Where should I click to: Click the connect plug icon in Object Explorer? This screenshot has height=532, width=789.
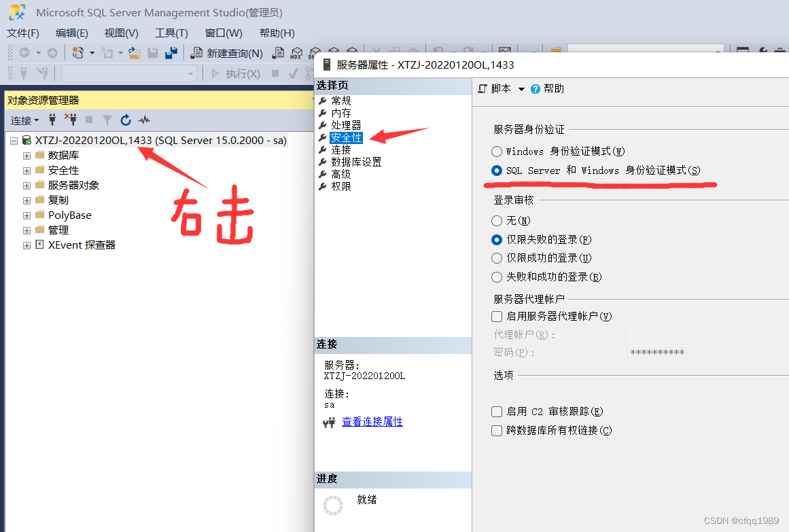click(52, 120)
